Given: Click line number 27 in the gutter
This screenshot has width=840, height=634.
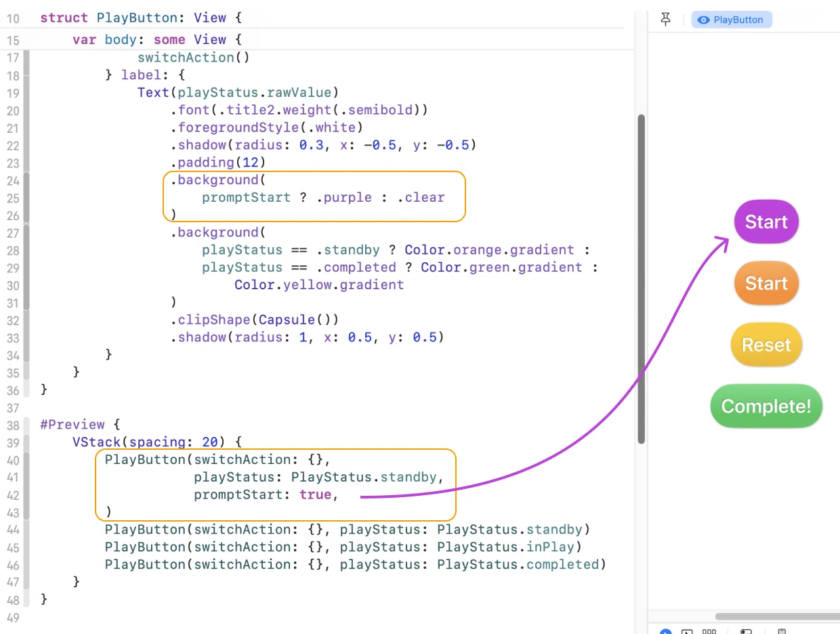Looking at the screenshot, I should 13,233.
